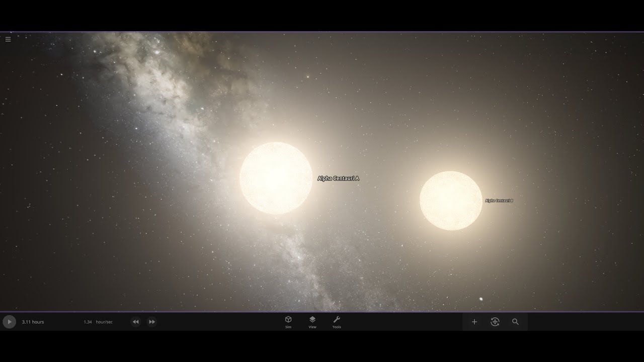
Task: Open the View layers menu
Action: click(x=312, y=322)
